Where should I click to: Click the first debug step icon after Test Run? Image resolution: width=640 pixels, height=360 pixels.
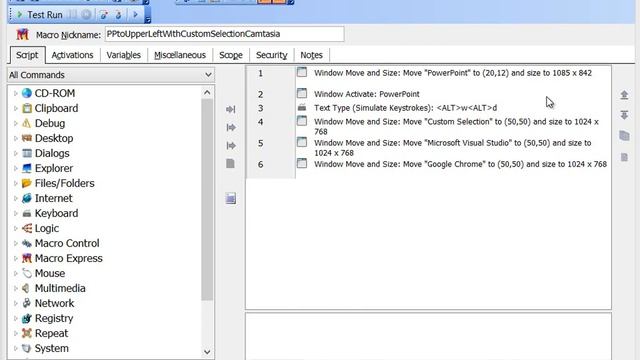(x=104, y=15)
